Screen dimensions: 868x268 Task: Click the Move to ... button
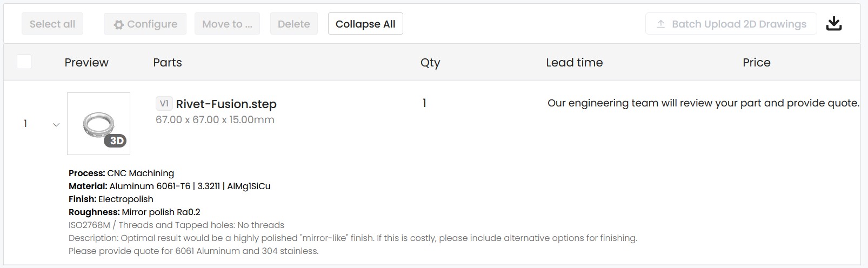tap(227, 24)
